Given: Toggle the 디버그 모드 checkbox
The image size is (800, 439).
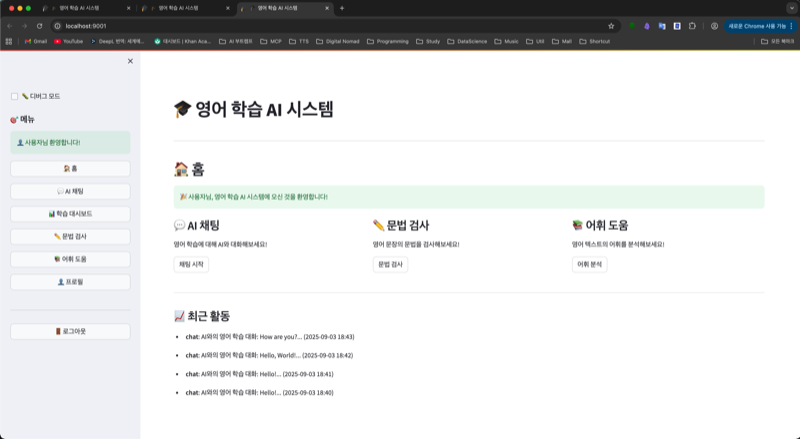Looking at the screenshot, I should click(14, 96).
